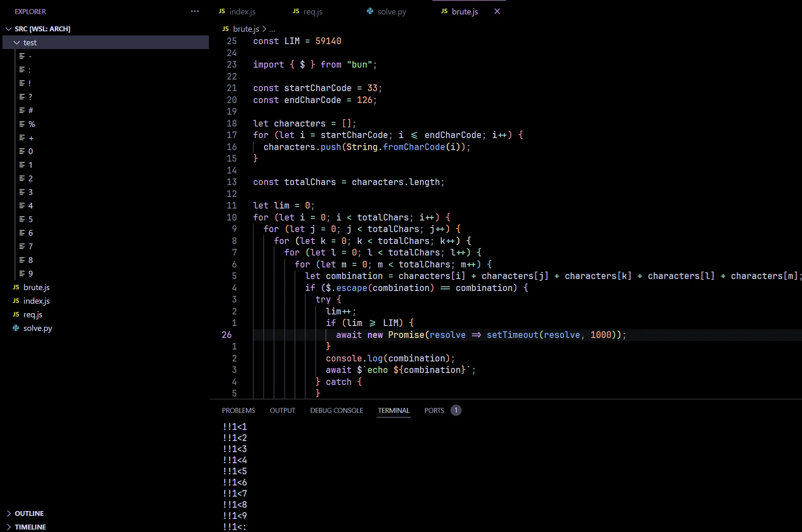Click breadcrumb ellipsis after brute.js
802x532 pixels.
coord(272,29)
